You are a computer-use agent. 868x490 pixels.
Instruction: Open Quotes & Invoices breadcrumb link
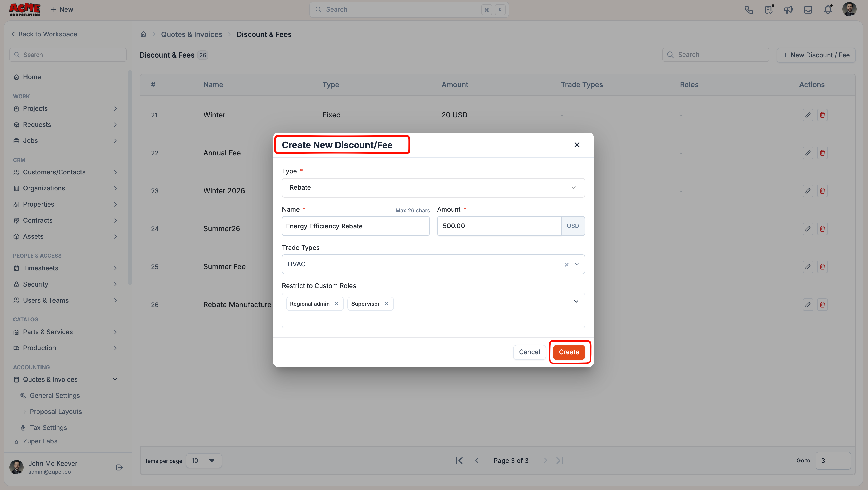[191, 34]
